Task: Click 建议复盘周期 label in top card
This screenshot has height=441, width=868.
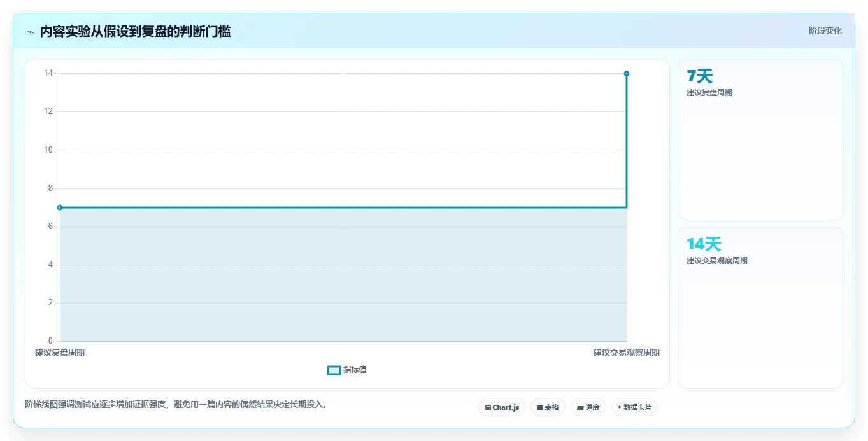Action: click(x=709, y=93)
